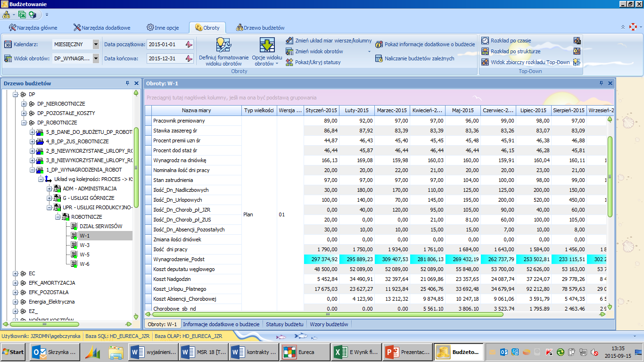Expand the DP_NIEROBOTNICZE node
The height and width of the screenshot is (362, 644).
tap(24, 104)
